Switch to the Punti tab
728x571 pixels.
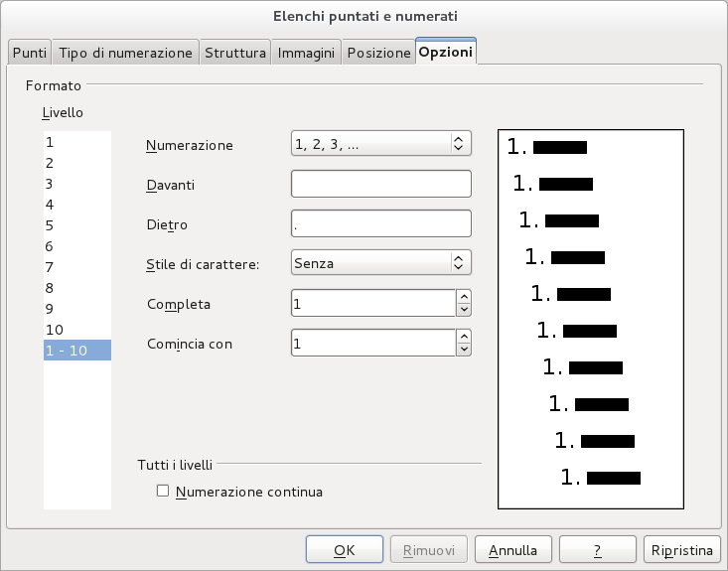[x=29, y=53]
